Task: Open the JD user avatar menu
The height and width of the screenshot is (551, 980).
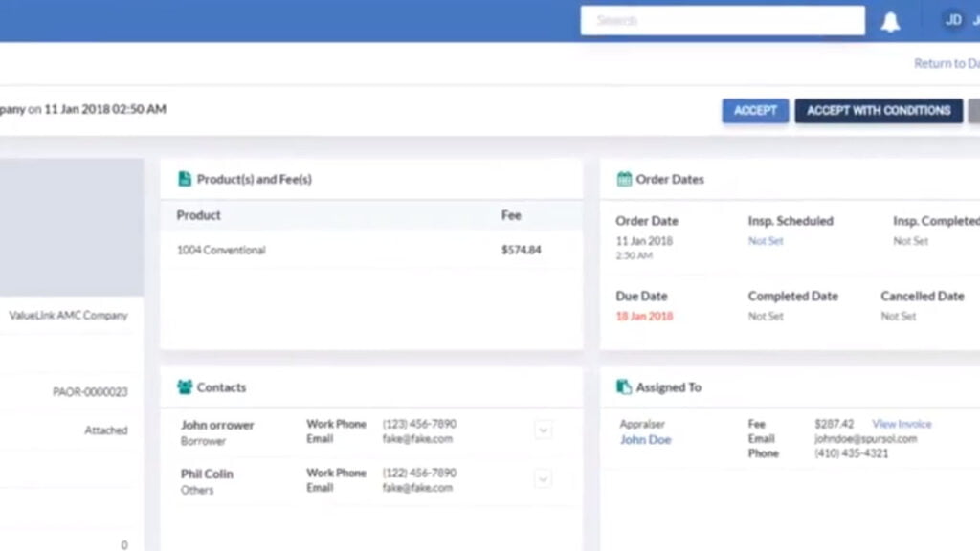Action: coord(953,20)
